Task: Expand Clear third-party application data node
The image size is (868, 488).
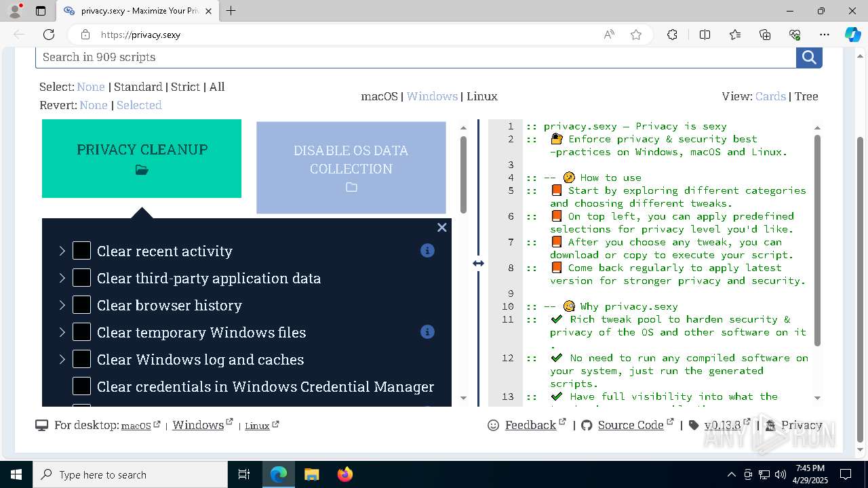Action: 62,278
